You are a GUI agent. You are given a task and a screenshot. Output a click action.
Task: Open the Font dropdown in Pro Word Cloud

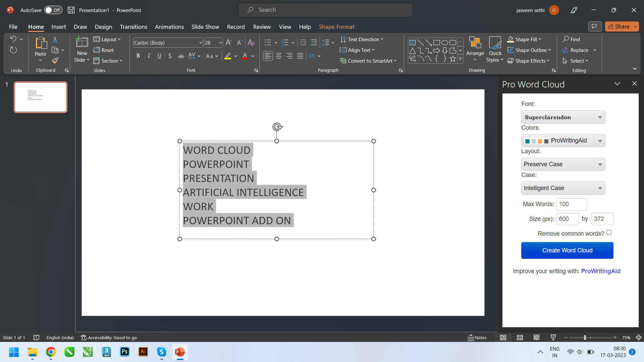point(563,117)
